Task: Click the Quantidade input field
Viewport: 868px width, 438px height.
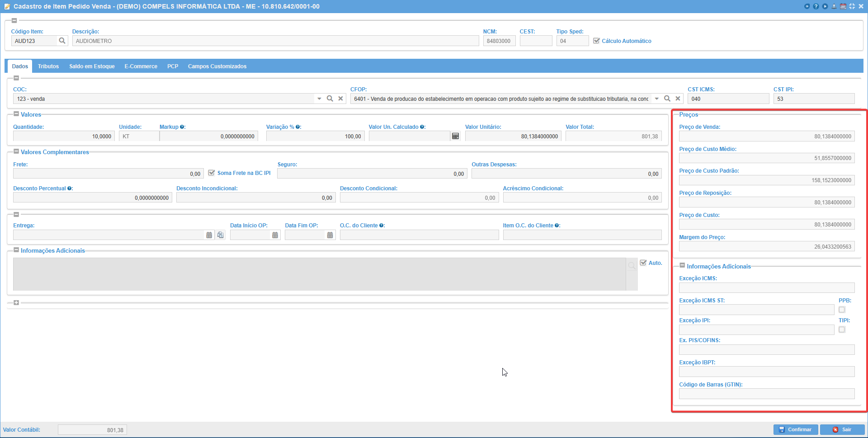Action: (x=64, y=136)
